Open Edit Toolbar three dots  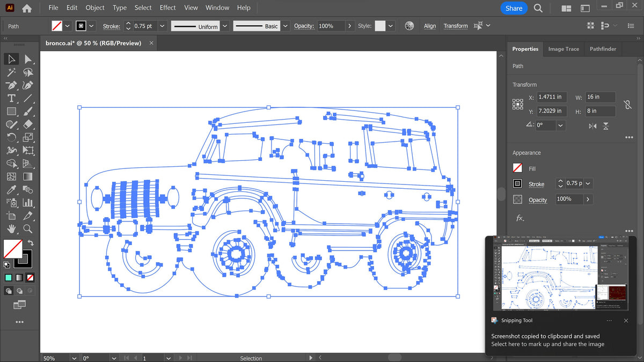(19, 322)
